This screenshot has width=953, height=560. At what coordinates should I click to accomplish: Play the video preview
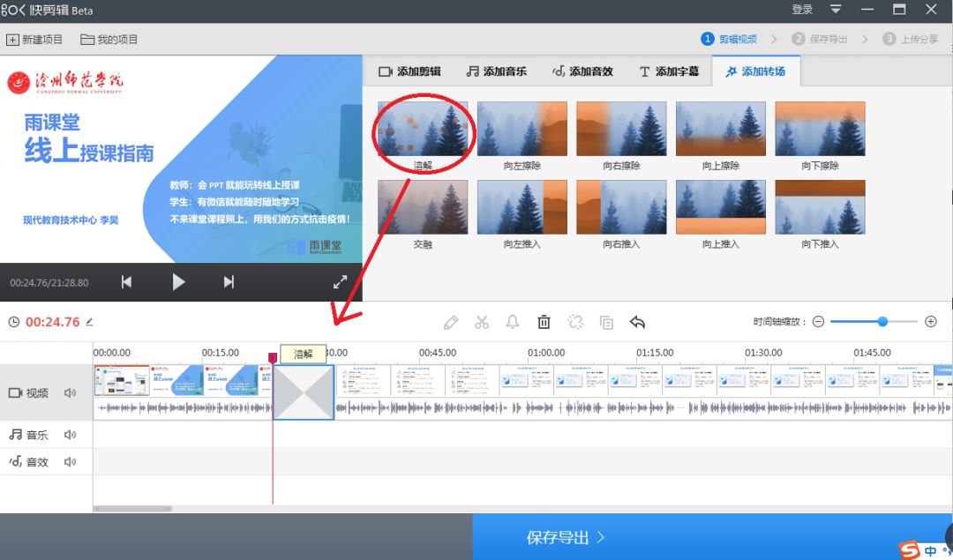tap(178, 282)
